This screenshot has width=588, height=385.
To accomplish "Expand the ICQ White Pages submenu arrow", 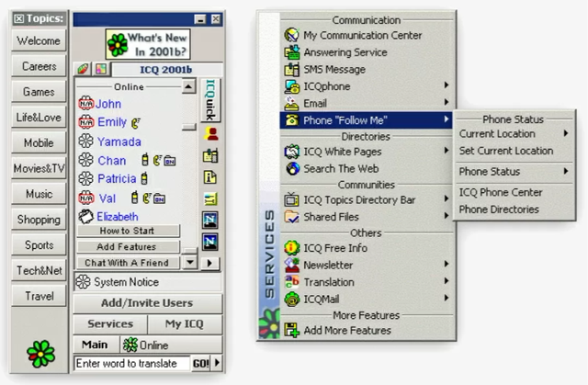I will pyautogui.click(x=446, y=151).
